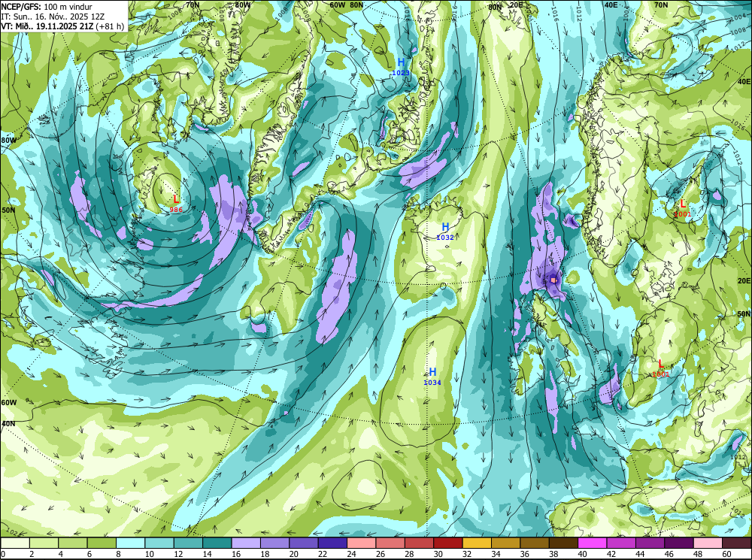752x560 pixels.
Task: Click the 1032 high pressure value
Action: 445,238
